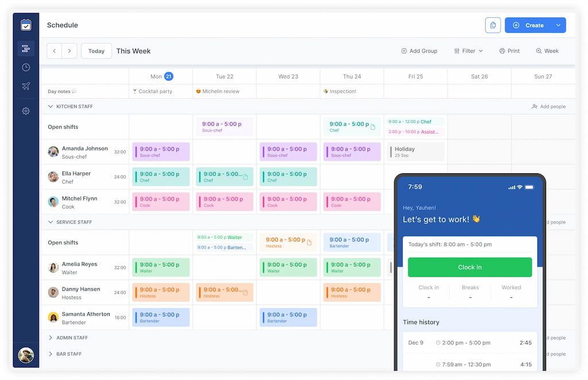Select the Thu 24 column header
Screen dimensions: 588x380
pos(352,76)
